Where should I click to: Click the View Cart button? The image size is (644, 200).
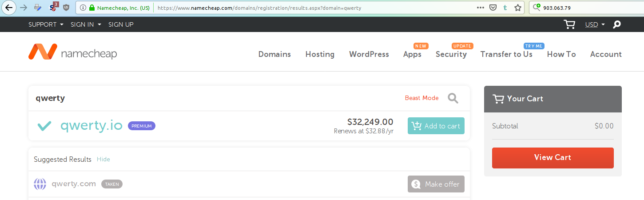553,158
